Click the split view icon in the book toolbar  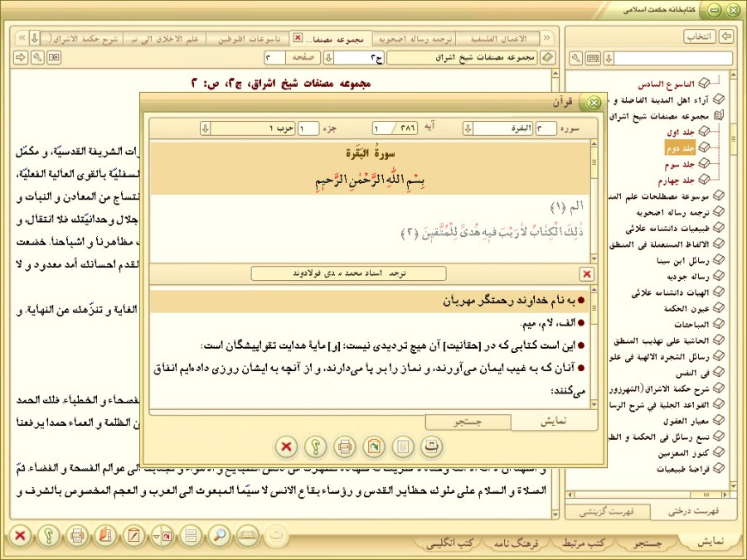[x=54, y=58]
